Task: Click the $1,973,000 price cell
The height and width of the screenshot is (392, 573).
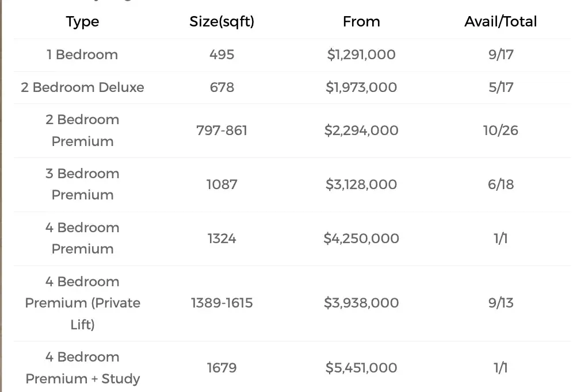Action: pos(361,87)
